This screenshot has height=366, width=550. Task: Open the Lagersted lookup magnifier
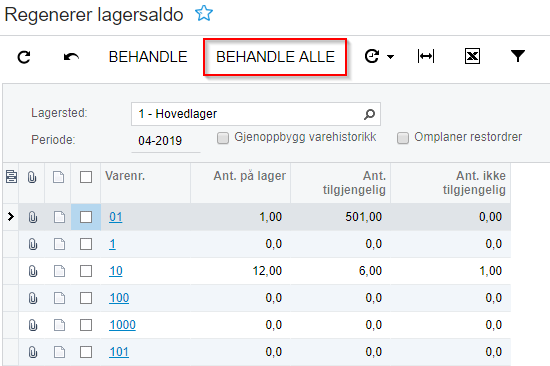pos(369,114)
